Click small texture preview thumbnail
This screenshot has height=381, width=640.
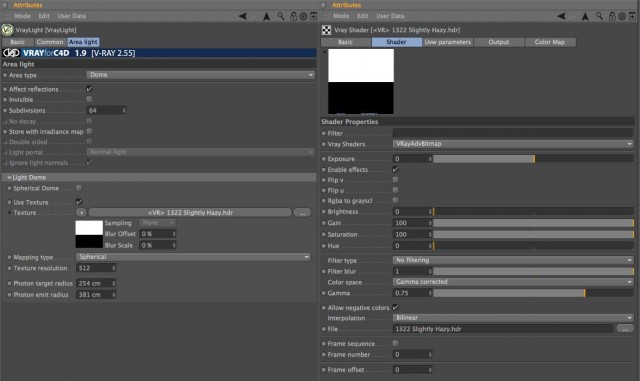89,234
